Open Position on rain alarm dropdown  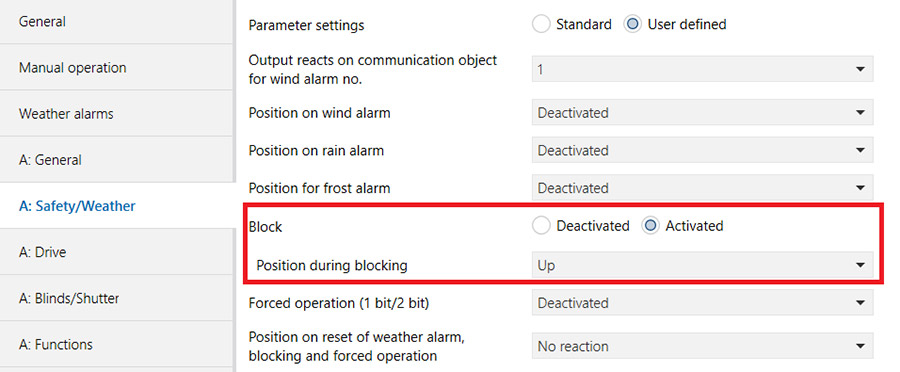703,150
